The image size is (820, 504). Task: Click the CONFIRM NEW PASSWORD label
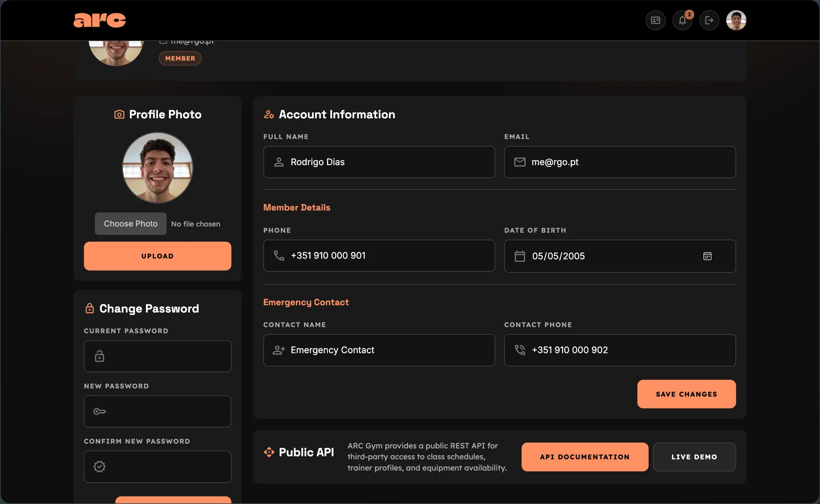(x=137, y=441)
